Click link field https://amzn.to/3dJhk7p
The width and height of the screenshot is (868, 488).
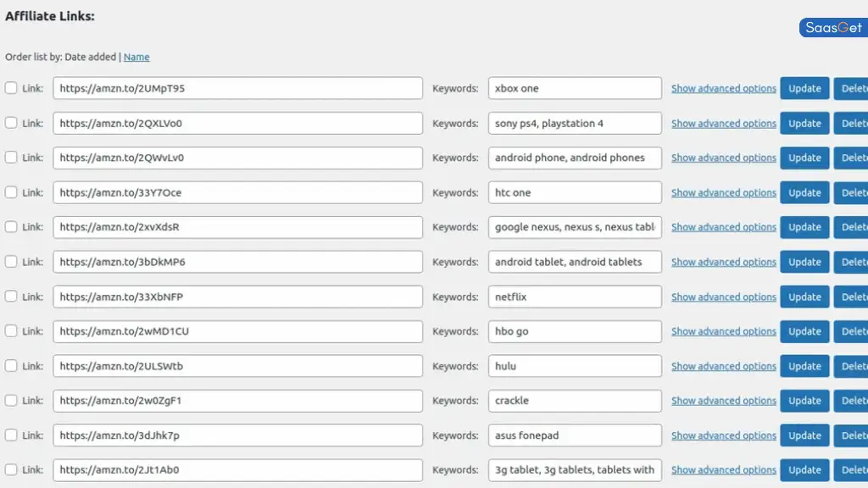pyautogui.click(x=237, y=435)
